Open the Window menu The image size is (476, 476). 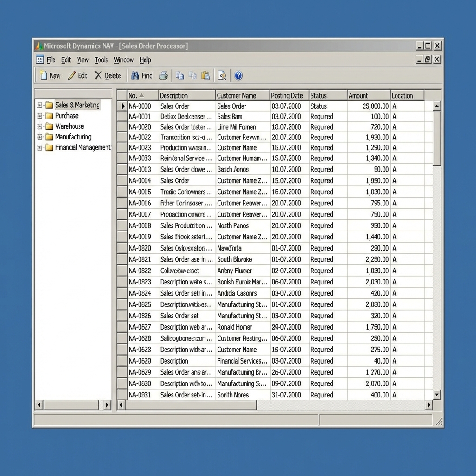point(124,59)
